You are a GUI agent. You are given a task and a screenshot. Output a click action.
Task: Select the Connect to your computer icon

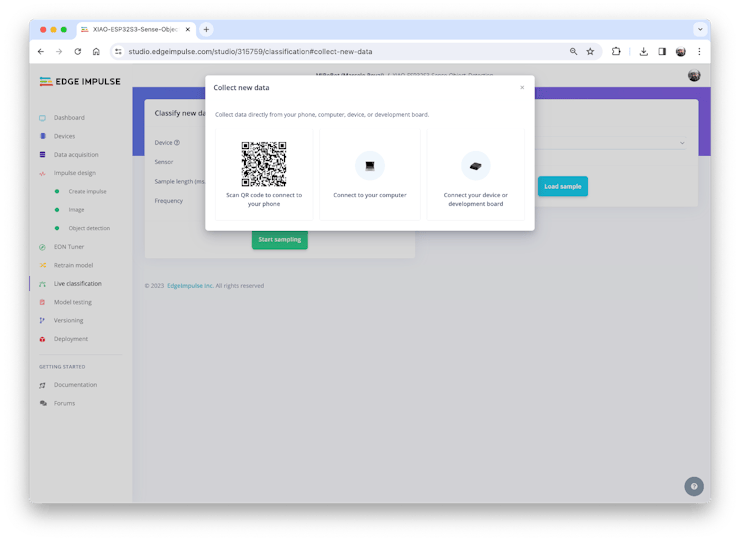coord(370,166)
